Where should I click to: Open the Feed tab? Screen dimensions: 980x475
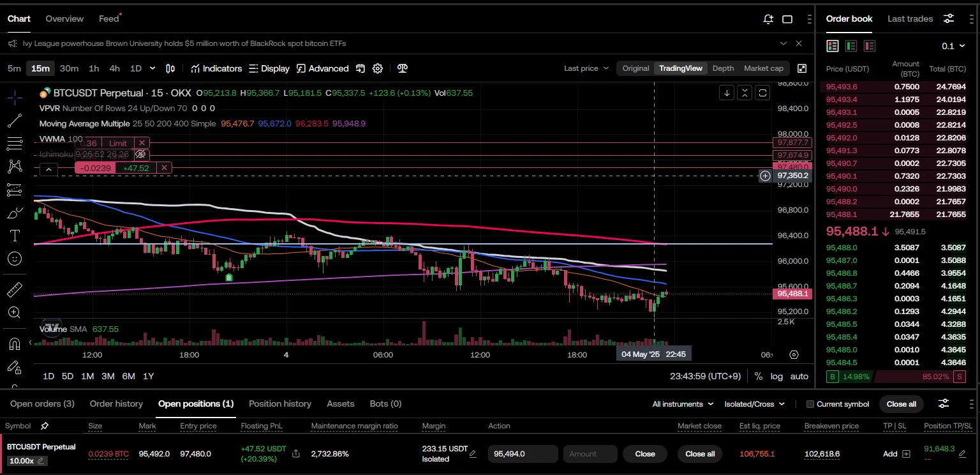[x=109, y=19]
